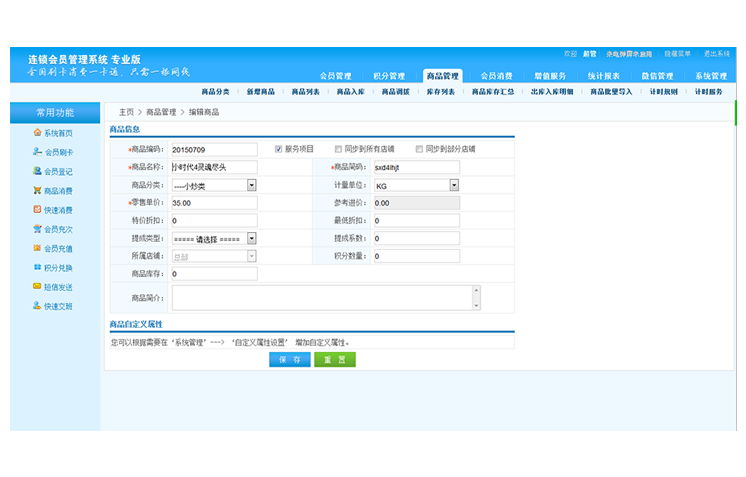Tick the 同步到部分店铺 checkbox
This screenshot has height=477, width=746.
pyautogui.click(x=419, y=149)
